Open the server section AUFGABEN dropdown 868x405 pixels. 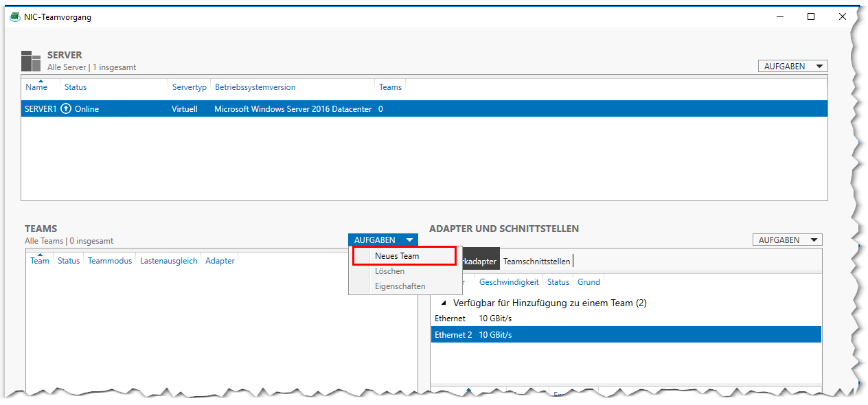(x=792, y=66)
